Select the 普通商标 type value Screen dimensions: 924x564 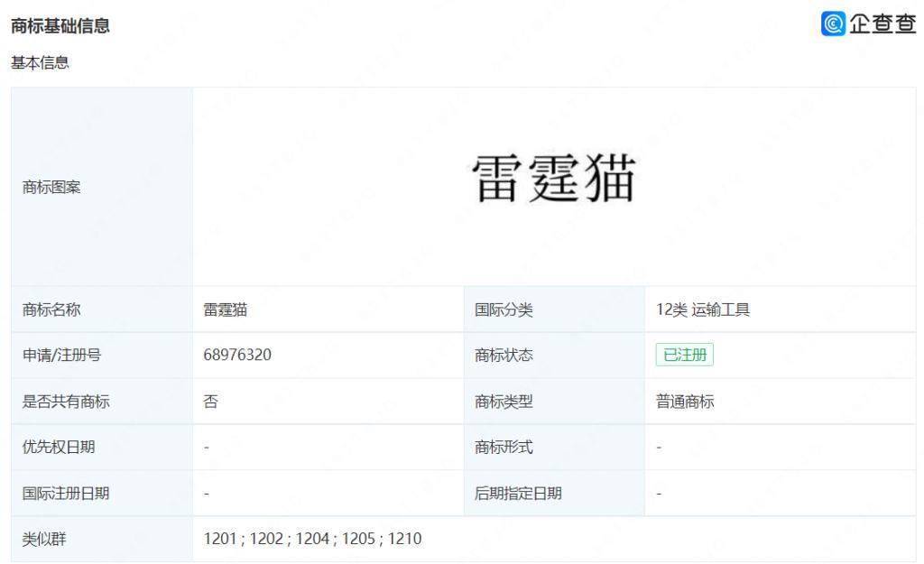[x=682, y=401]
